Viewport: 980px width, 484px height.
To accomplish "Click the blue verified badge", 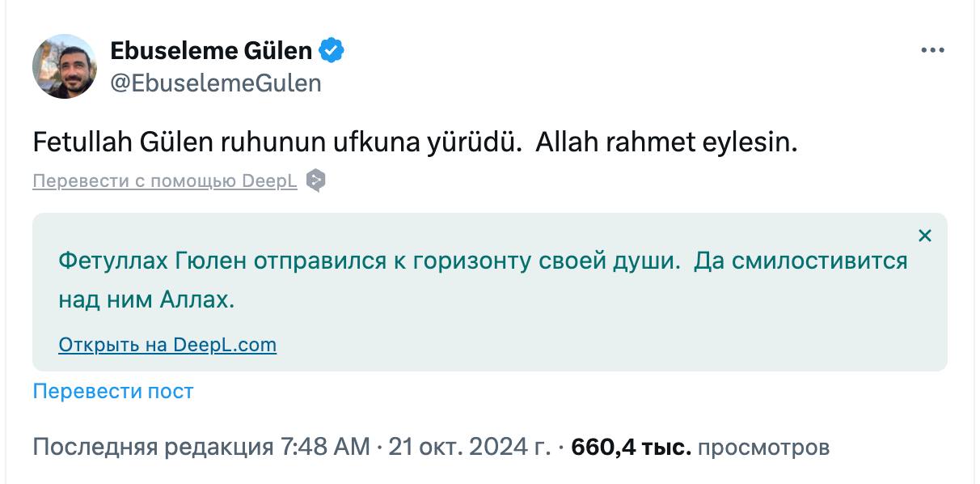I will click(332, 51).
